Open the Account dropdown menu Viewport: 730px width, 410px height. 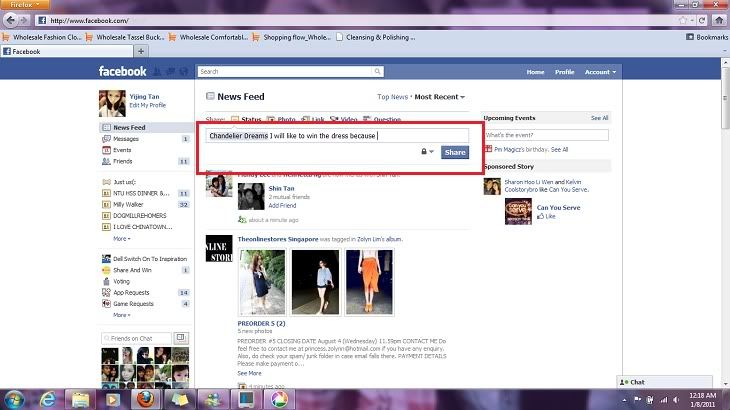pyautogui.click(x=600, y=72)
